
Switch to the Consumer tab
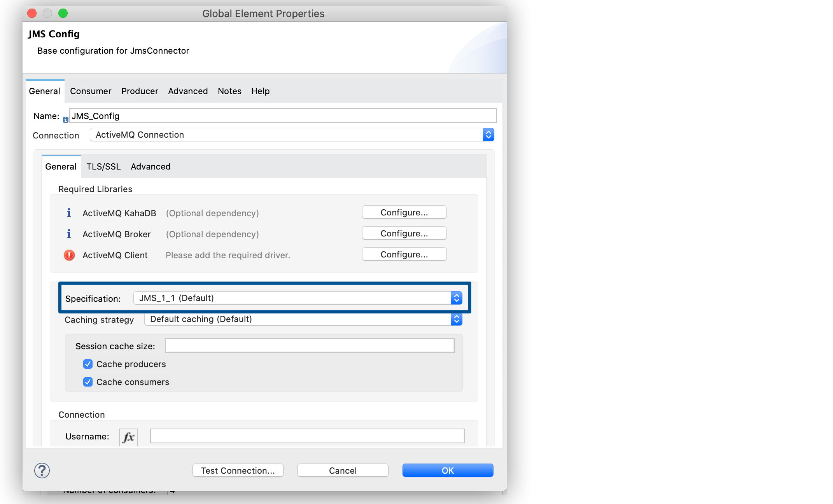[x=90, y=91]
